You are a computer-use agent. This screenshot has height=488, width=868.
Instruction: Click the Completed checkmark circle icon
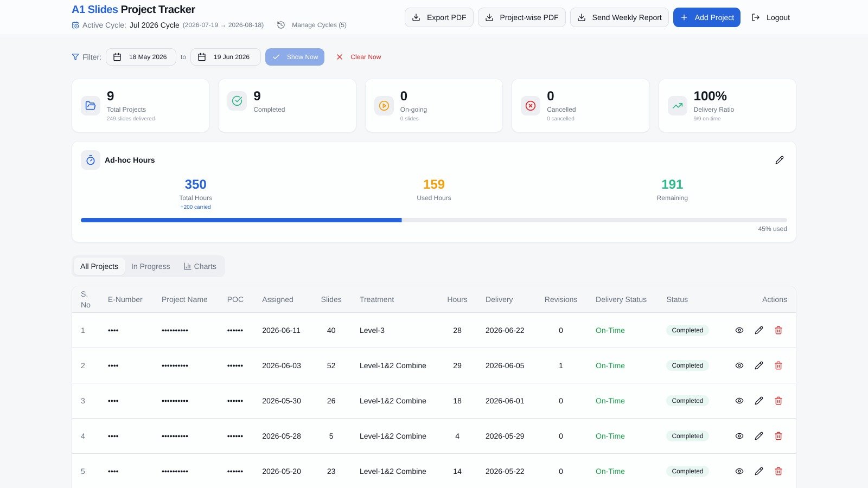tap(237, 101)
